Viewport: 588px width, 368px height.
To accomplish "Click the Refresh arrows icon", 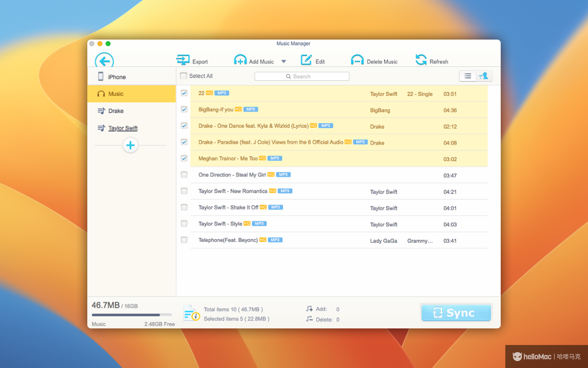I will point(421,60).
